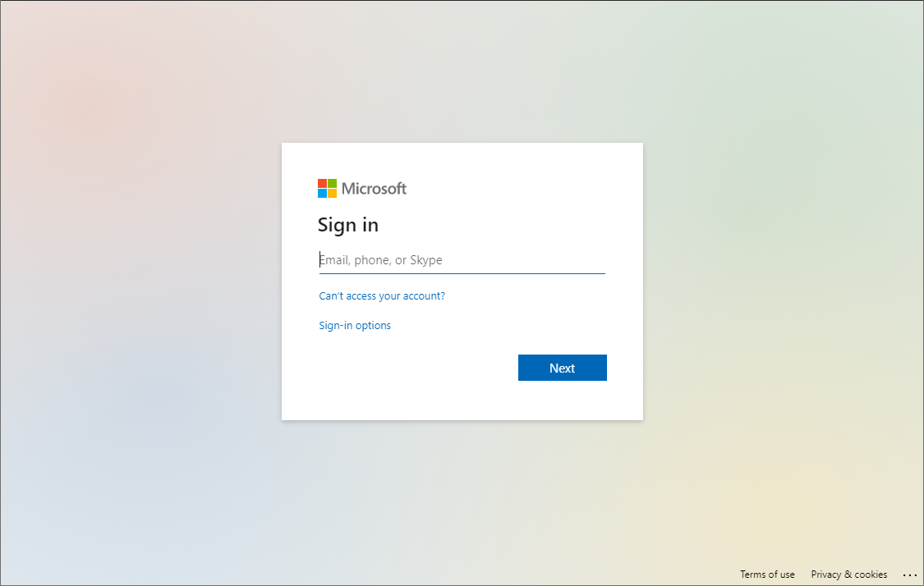
Task: Click the Microsoft four-square logo
Action: [x=327, y=188]
